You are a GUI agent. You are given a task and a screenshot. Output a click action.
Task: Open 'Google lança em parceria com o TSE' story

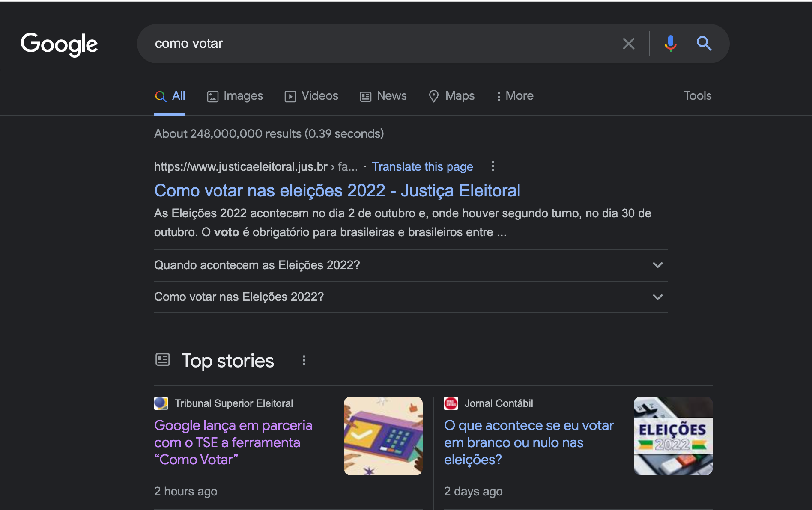pyautogui.click(x=233, y=442)
